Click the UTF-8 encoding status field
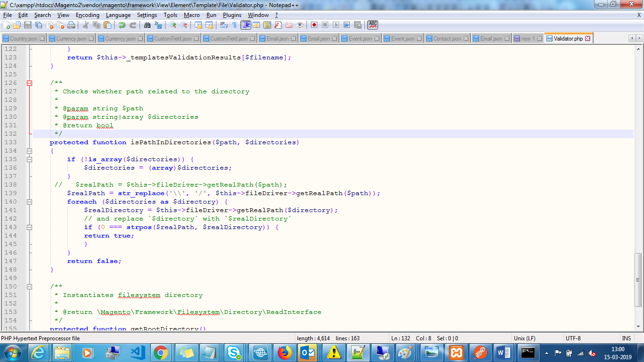This screenshot has width=644, height=362. pos(573,338)
